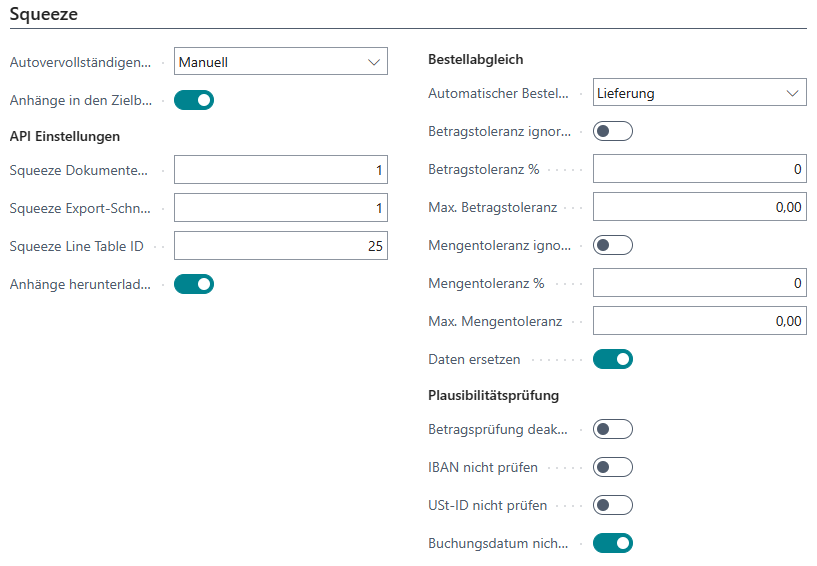Click the Squeeze Dokumenten field
817x566 pixels.
pos(280,170)
